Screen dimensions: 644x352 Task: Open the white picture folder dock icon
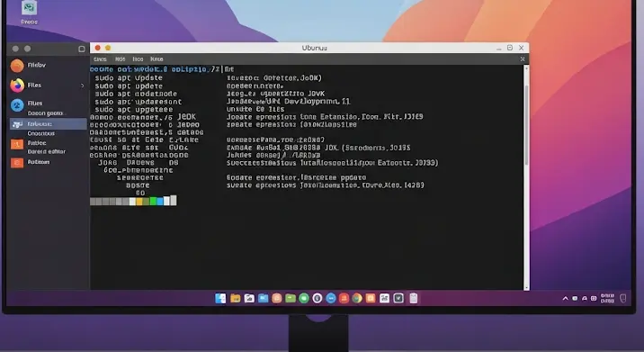coord(249,298)
